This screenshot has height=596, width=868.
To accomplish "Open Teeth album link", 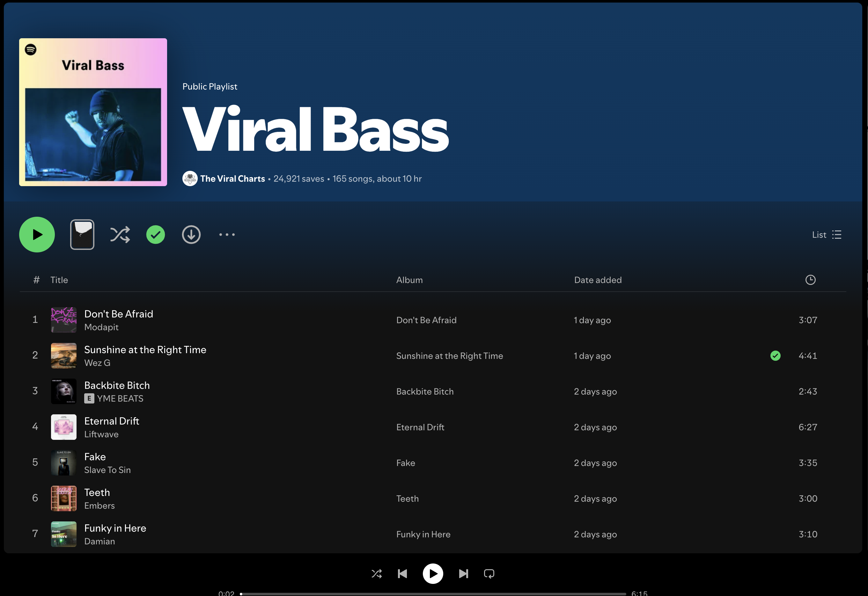I will point(407,498).
